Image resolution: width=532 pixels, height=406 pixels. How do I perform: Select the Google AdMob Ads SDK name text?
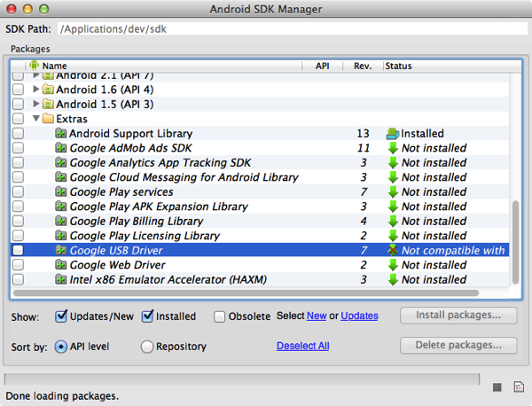pyautogui.click(x=130, y=148)
